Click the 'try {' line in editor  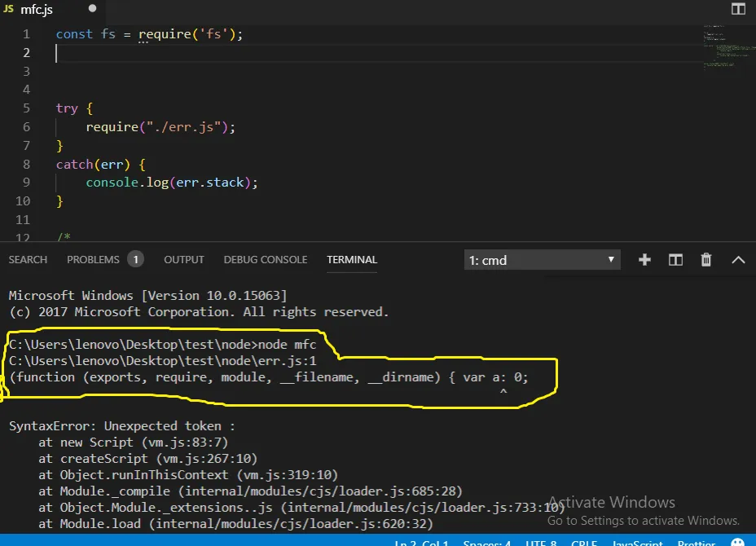(74, 108)
